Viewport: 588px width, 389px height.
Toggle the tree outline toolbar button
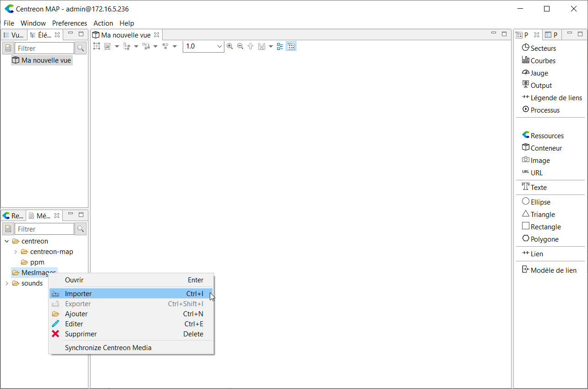pos(280,46)
